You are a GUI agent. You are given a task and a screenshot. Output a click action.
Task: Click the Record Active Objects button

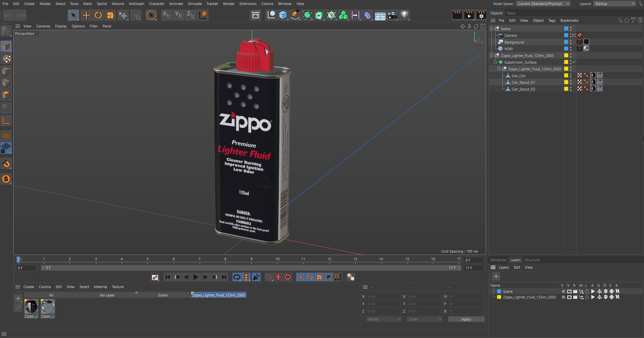point(269,277)
